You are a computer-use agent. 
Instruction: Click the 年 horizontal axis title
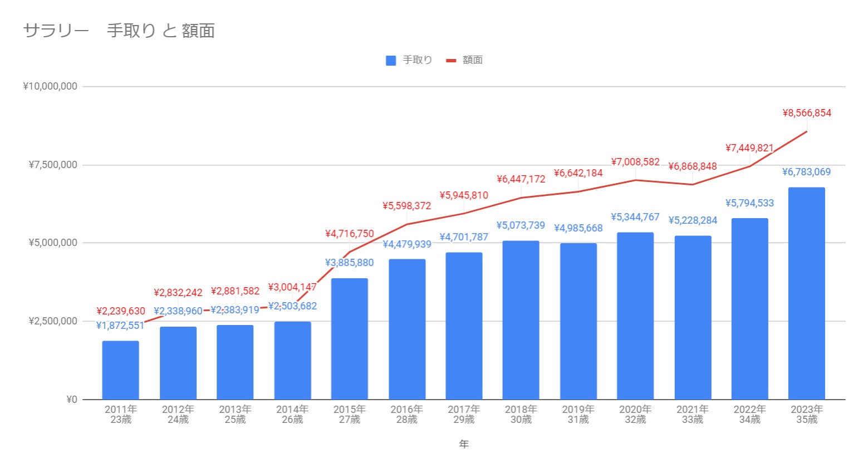click(x=464, y=444)
